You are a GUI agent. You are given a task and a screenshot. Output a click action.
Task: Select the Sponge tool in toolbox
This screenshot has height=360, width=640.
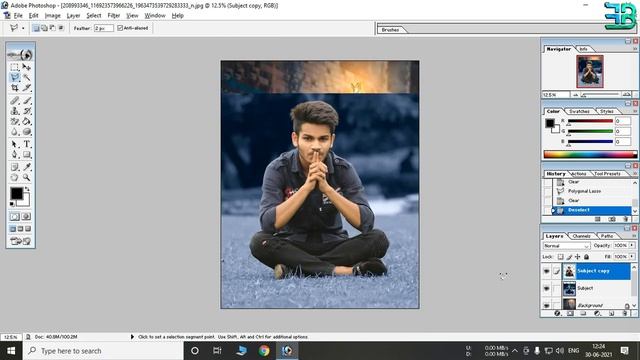pyautogui.click(x=27, y=132)
